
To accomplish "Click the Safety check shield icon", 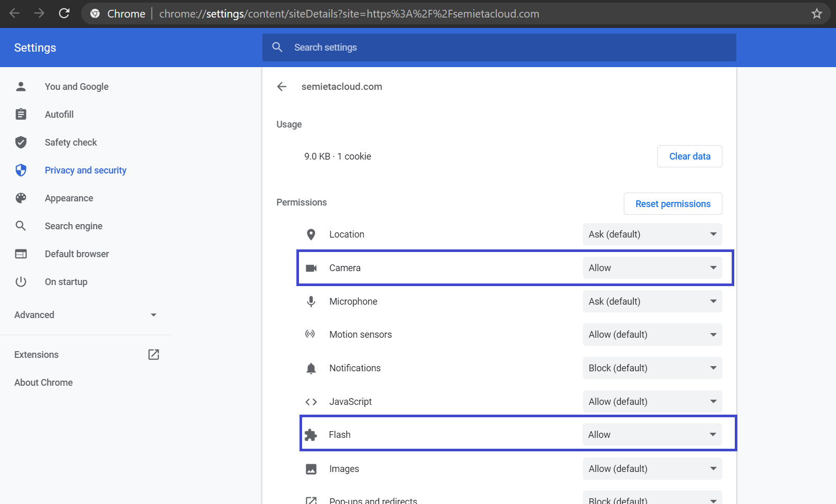I will (x=21, y=143).
